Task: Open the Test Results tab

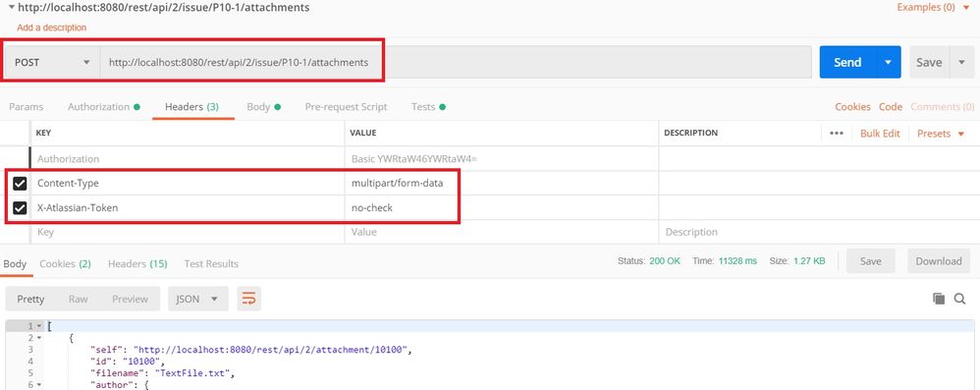Action: pyautogui.click(x=211, y=263)
